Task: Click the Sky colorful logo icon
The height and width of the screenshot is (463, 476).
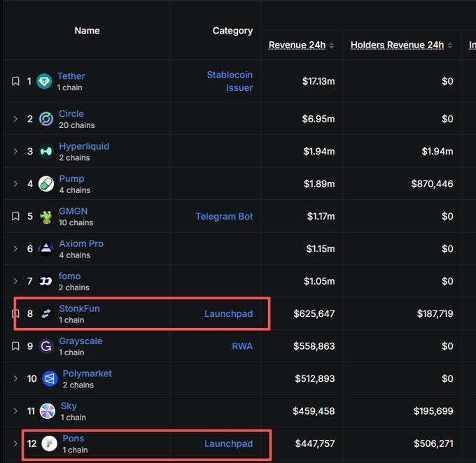Action: pos(48,411)
